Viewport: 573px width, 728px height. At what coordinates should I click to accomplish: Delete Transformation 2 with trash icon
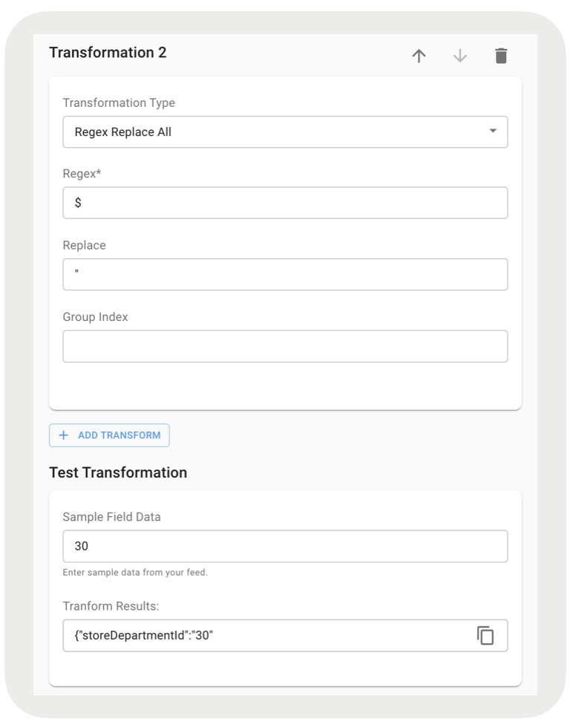(x=501, y=56)
